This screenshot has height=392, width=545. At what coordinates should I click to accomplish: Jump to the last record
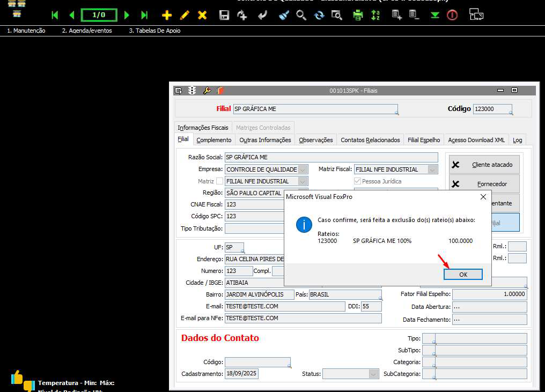coord(144,15)
